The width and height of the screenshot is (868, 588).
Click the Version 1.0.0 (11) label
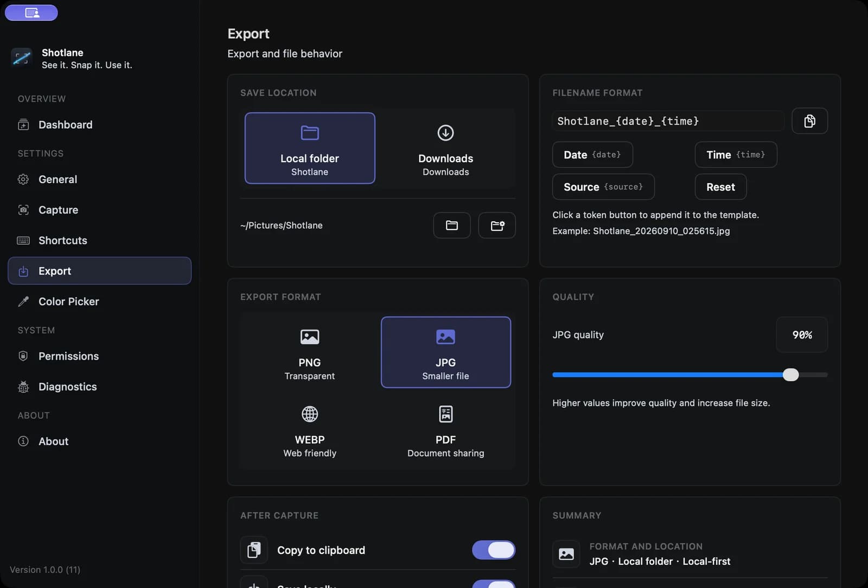[x=45, y=570]
